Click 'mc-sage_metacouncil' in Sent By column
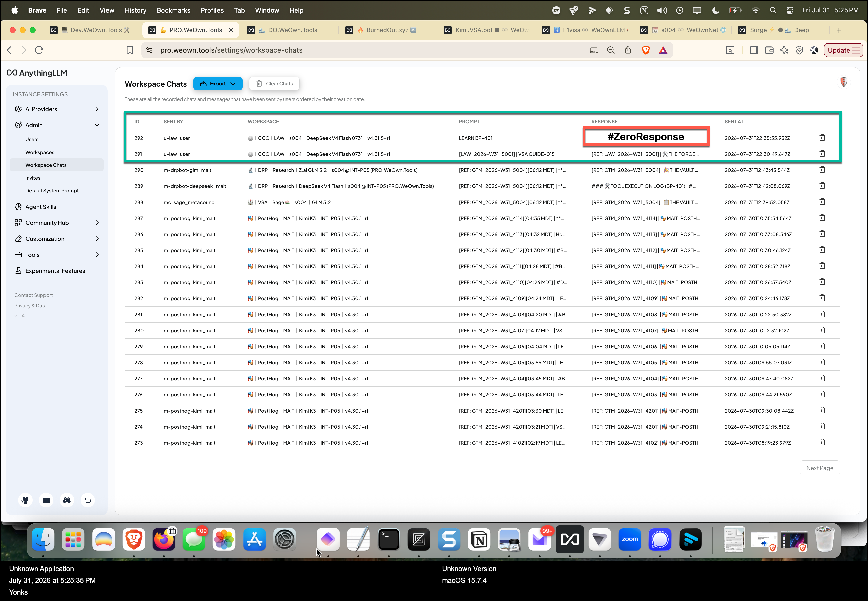868x601 pixels. [190, 202]
